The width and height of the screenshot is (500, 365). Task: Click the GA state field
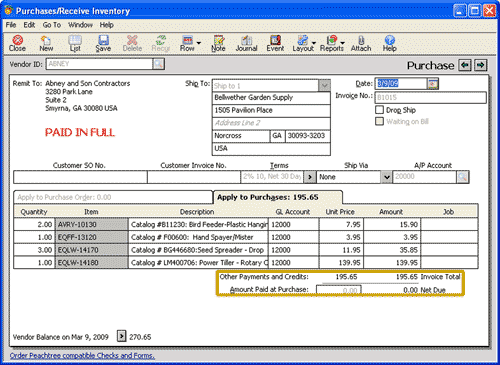pos(277,136)
